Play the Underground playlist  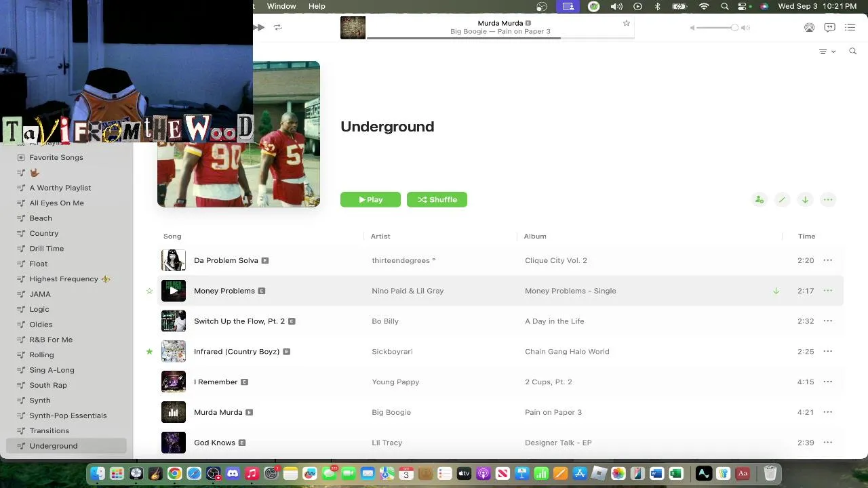click(x=370, y=199)
